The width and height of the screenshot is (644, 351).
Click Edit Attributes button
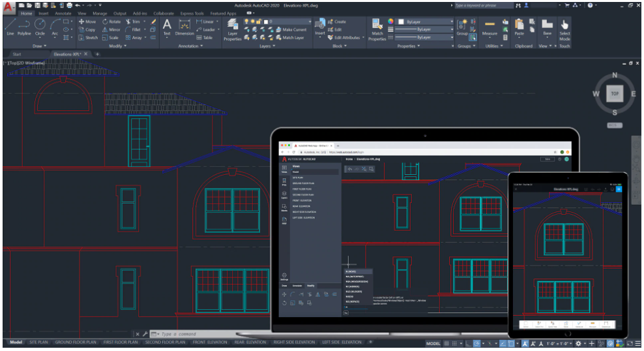point(344,37)
